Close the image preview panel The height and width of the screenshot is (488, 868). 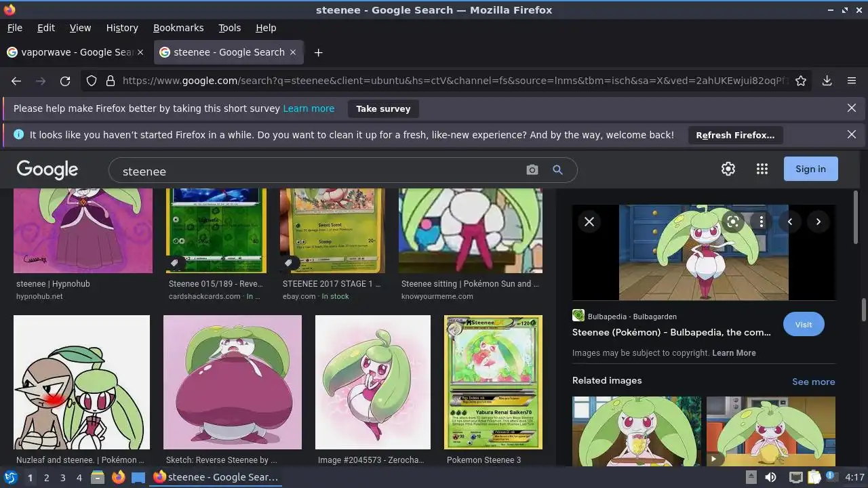(589, 222)
